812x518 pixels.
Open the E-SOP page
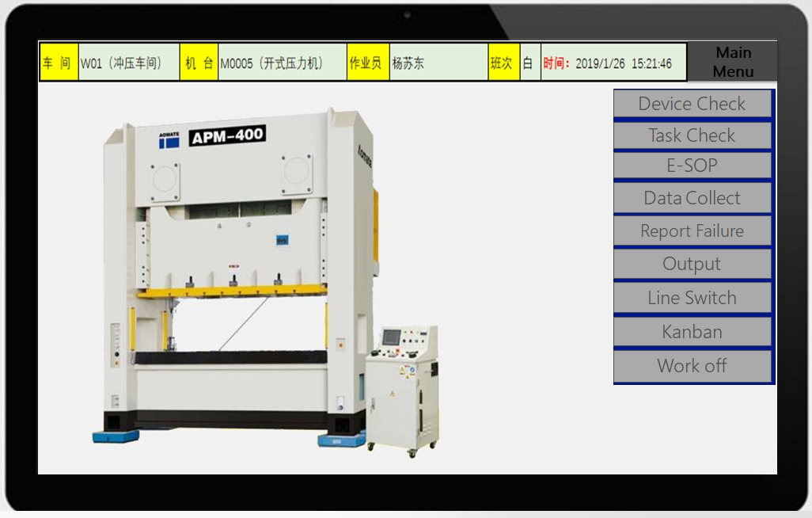pyautogui.click(x=692, y=165)
